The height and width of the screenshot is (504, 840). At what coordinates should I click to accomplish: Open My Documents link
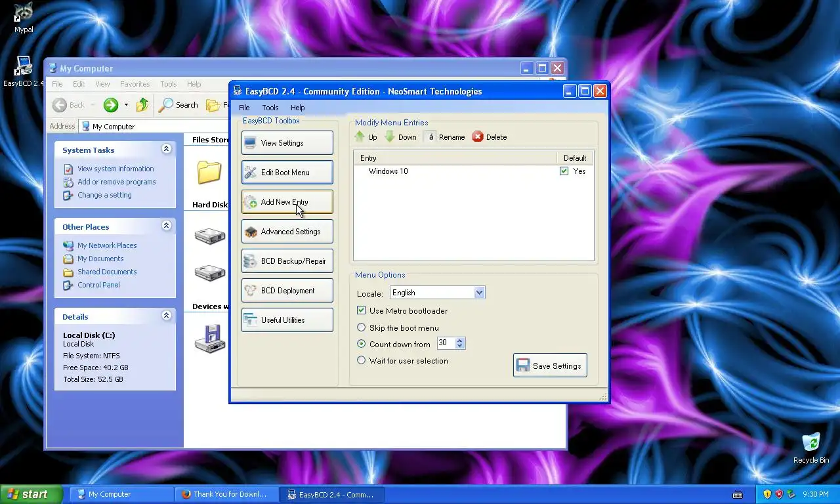100,259
